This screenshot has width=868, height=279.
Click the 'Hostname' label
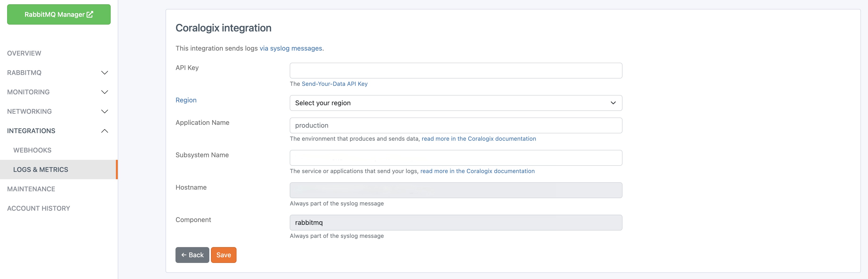191,187
